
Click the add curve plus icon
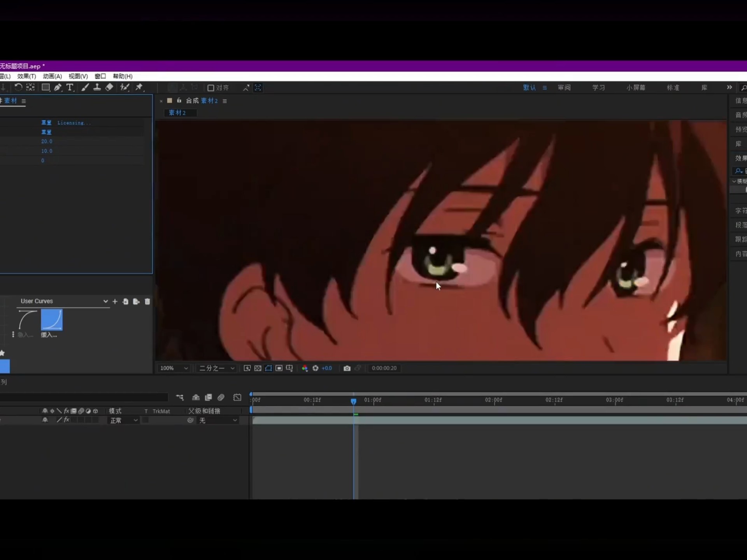115,301
